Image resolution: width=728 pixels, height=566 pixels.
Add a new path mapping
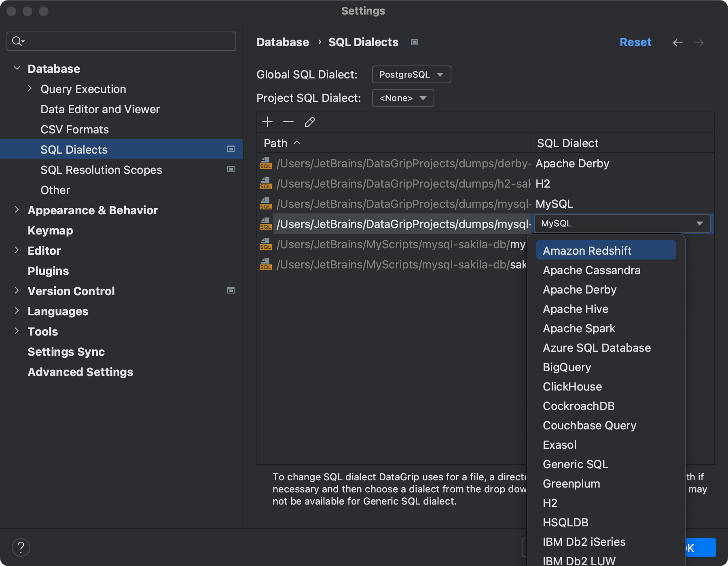click(x=267, y=122)
